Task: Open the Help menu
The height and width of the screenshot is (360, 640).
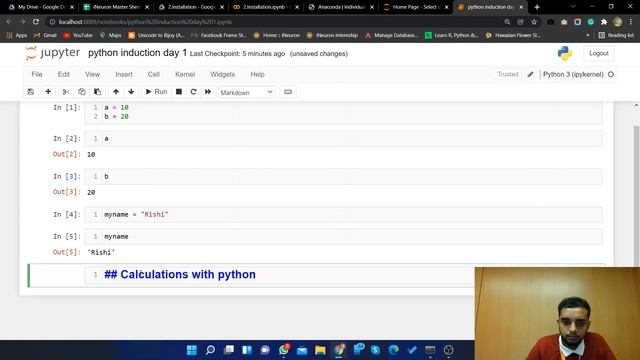Action: (x=257, y=74)
